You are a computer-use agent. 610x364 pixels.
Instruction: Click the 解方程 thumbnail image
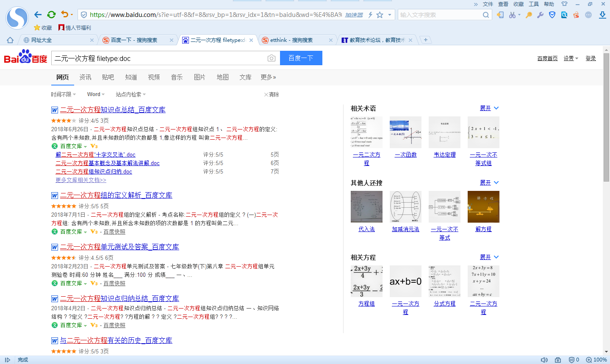483,207
